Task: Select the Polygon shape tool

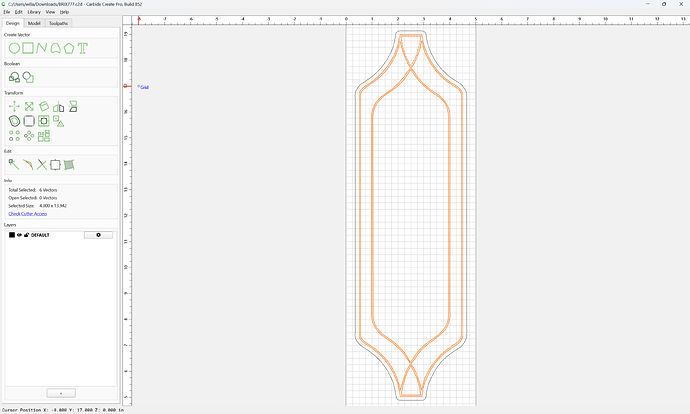Action: pyautogui.click(x=69, y=48)
